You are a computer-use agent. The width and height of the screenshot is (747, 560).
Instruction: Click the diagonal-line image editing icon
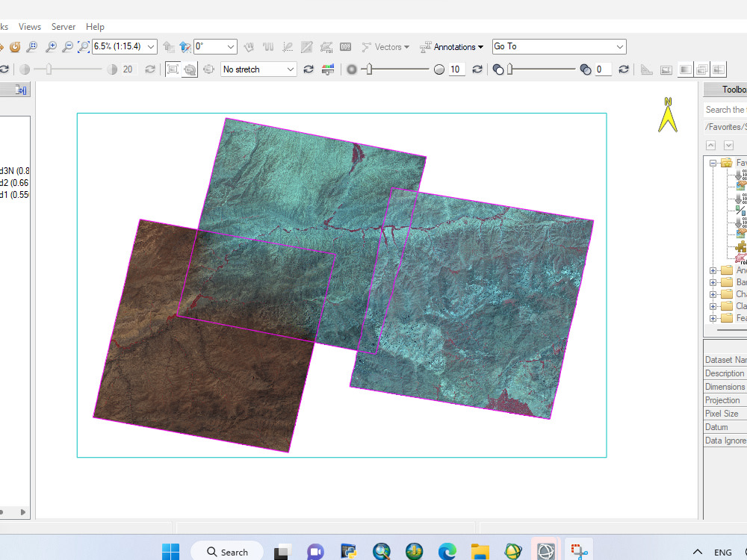[x=307, y=46]
